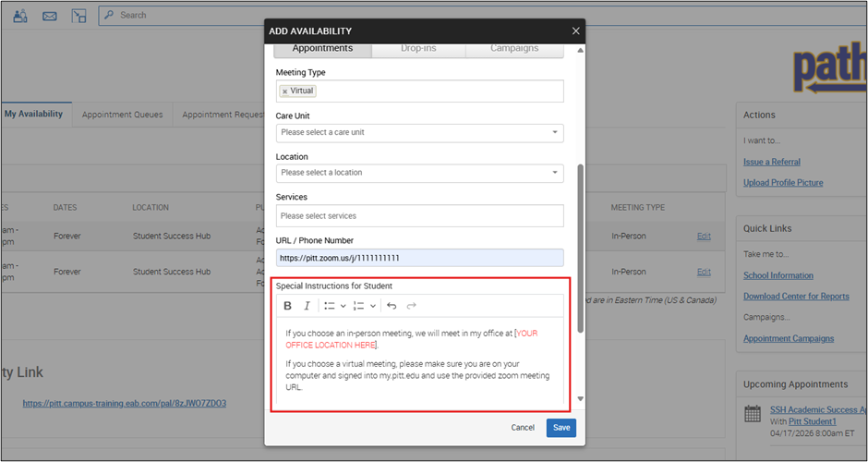Screen dimensions: 868x462
Task: Select the My Availability tab
Action: pyautogui.click(x=34, y=115)
